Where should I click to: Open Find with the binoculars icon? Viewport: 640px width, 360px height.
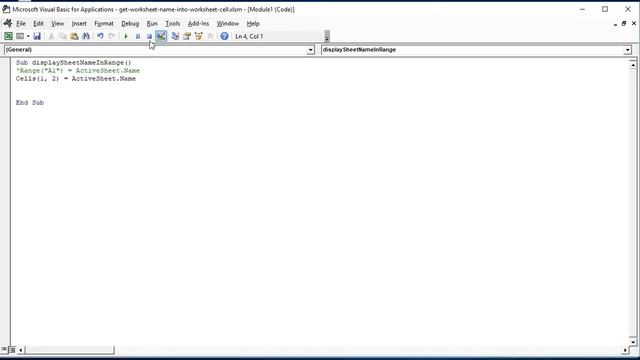pyautogui.click(x=86, y=36)
